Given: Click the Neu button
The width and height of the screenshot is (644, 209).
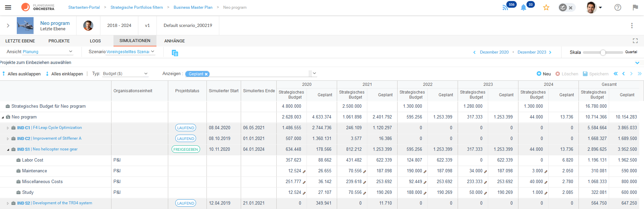Looking at the screenshot, I should [x=544, y=74].
